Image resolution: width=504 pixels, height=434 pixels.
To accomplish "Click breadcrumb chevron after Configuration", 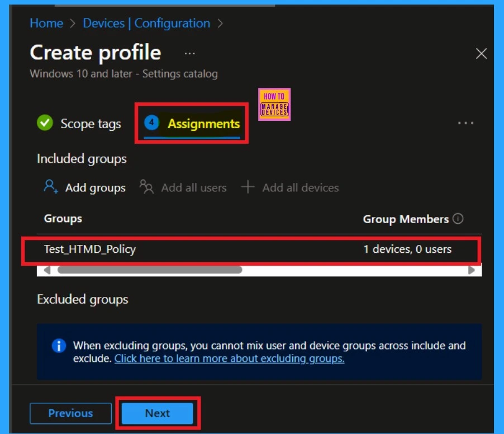I will click(x=220, y=23).
